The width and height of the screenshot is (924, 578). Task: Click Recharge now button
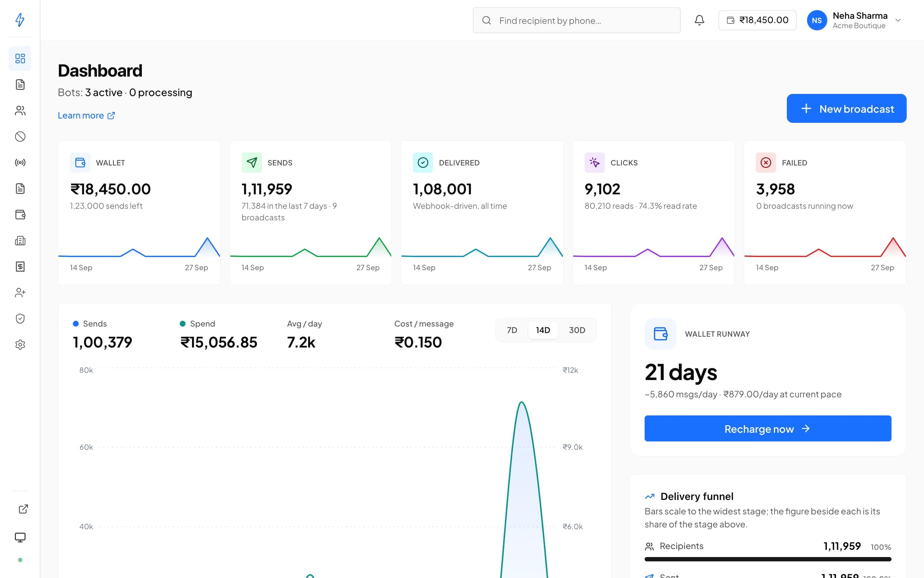[x=767, y=428]
